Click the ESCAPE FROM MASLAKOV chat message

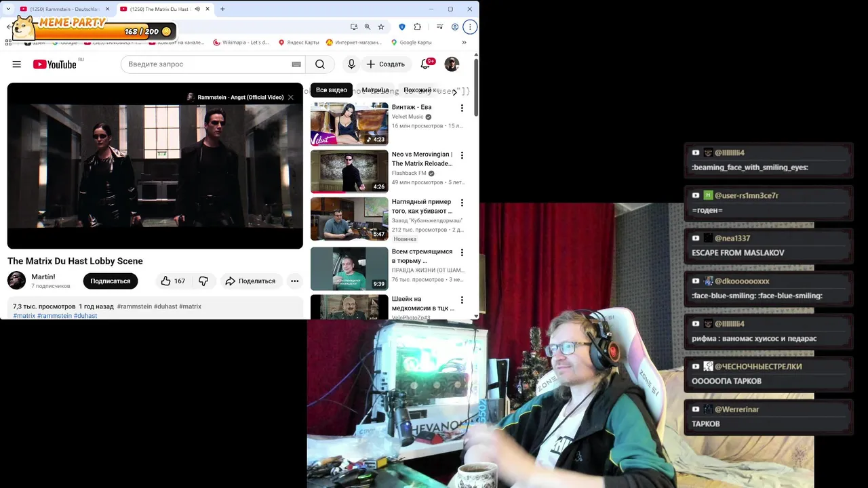point(738,253)
